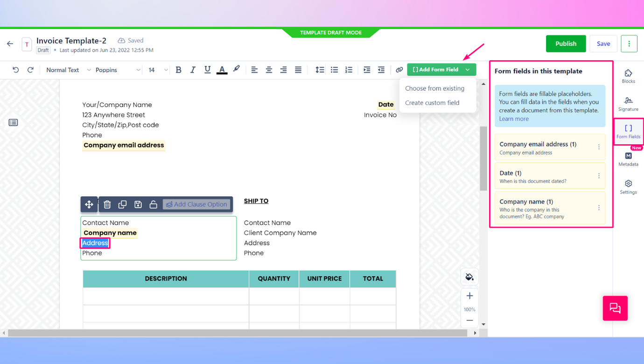Image resolution: width=644 pixels, height=364 pixels.
Task: Open the Learn more link
Action: point(514,119)
